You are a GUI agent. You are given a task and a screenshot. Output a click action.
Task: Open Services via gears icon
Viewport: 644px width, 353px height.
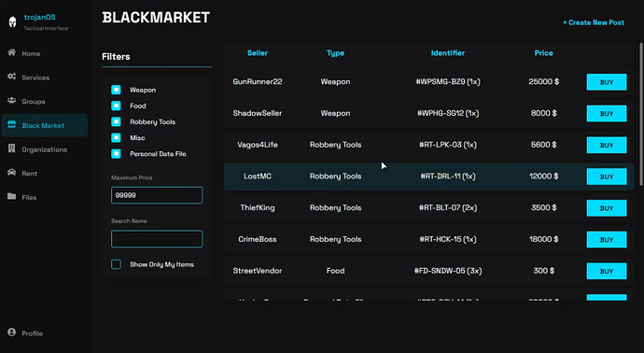tap(11, 77)
